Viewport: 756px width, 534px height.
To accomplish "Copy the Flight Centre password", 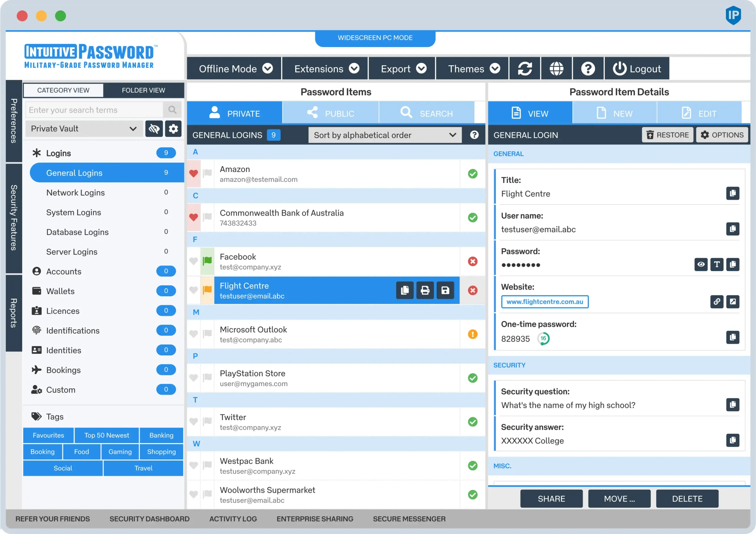I will click(x=733, y=264).
